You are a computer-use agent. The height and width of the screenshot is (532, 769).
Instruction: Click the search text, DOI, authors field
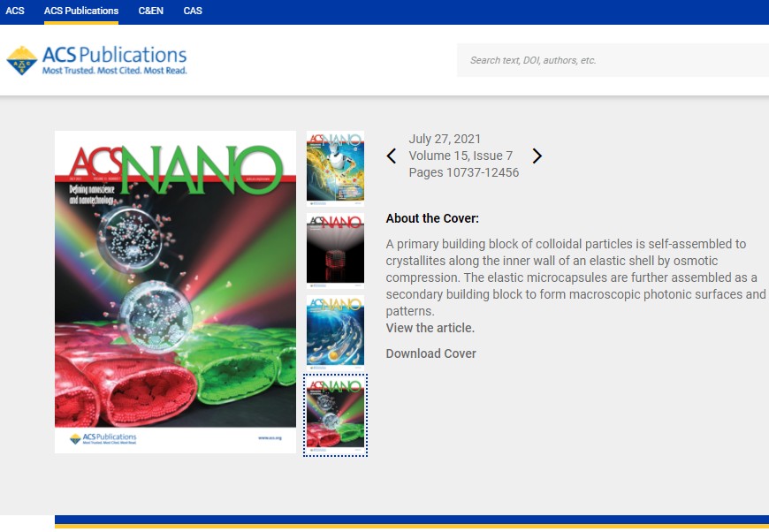[x=613, y=60]
